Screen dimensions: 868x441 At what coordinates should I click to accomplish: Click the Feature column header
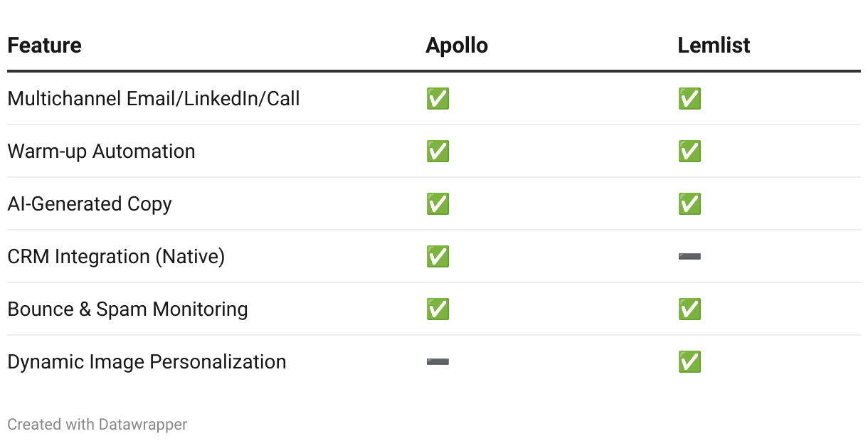(x=44, y=46)
